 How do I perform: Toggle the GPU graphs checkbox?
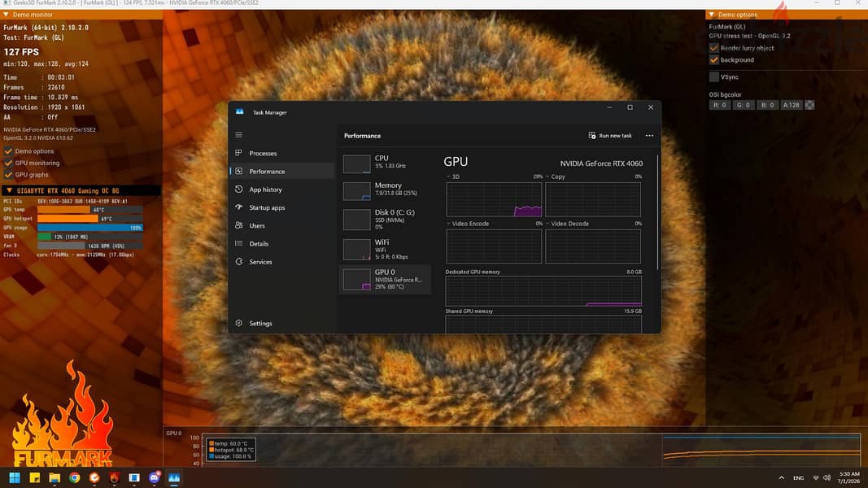[8, 175]
